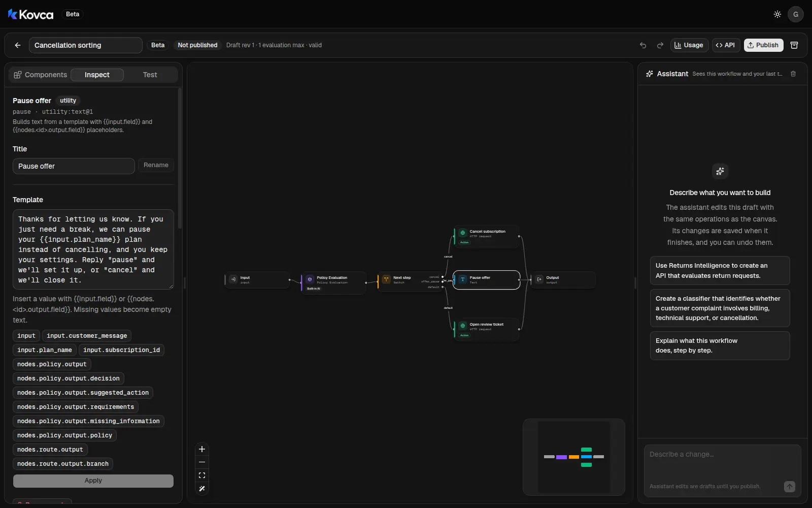Fit the canvas view to screen

point(202,475)
